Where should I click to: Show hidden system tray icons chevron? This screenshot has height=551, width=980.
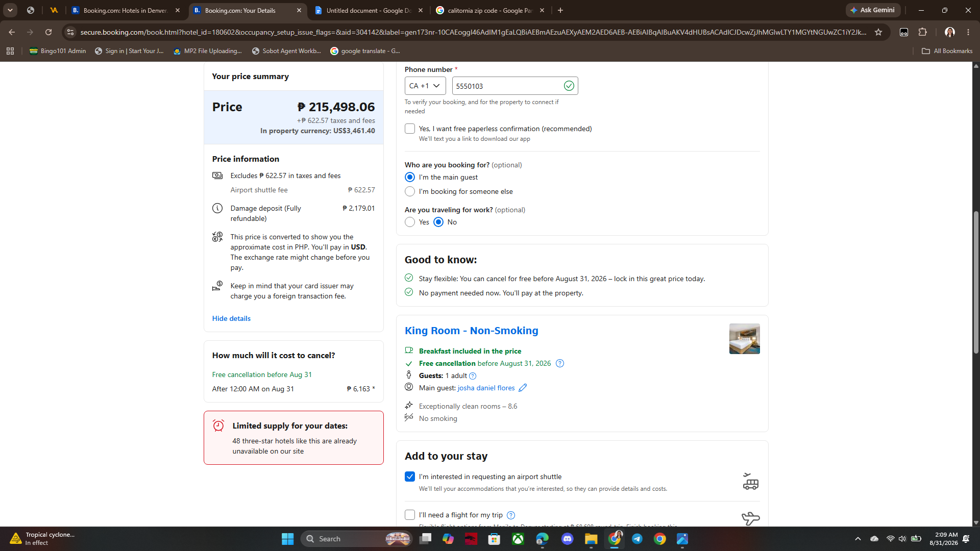pyautogui.click(x=858, y=539)
